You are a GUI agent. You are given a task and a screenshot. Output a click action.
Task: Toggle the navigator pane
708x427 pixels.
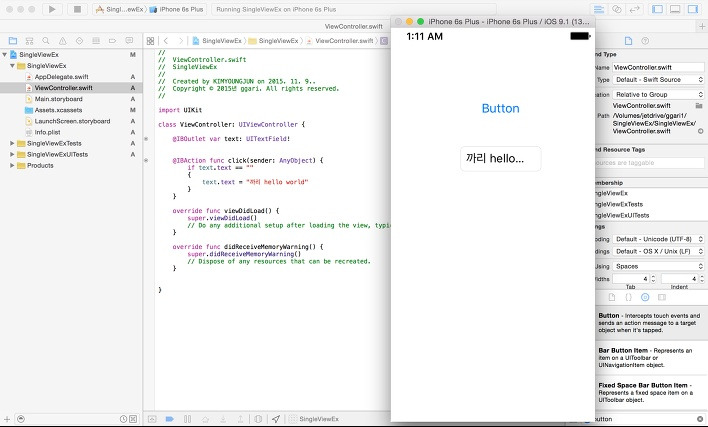657,9
